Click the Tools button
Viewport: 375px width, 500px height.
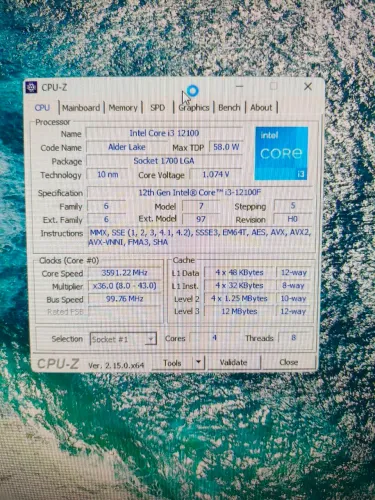173,363
